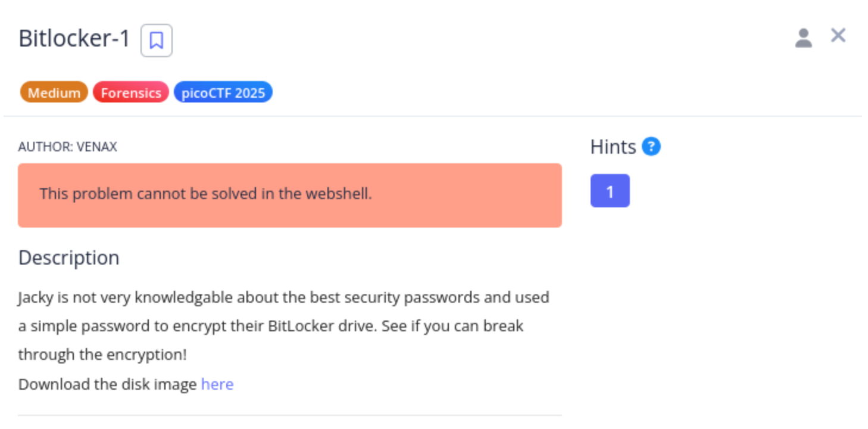The width and height of the screenshot is (868, 429).
Task: Open the "here" disk image download link
Action: tap(217, 384)
